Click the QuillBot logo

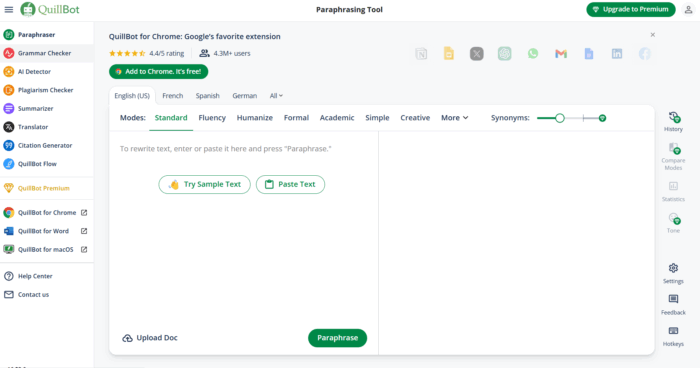(50, 9)
